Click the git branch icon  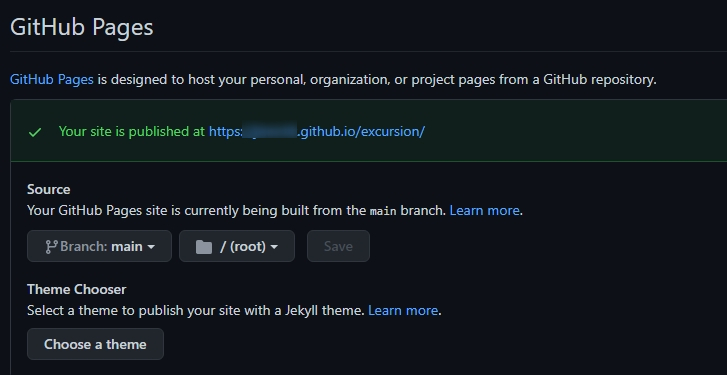(x=51, y=247)
